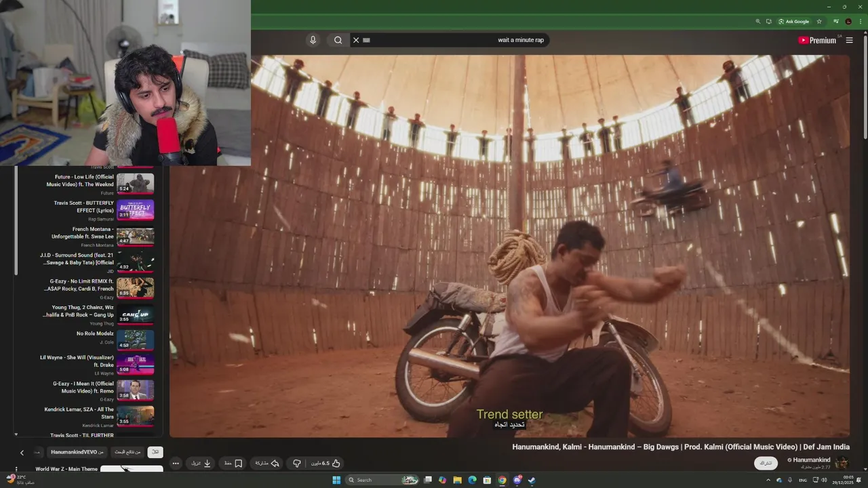Open Steam from the taskbar
868x488 pixels.
coord(532,480)
